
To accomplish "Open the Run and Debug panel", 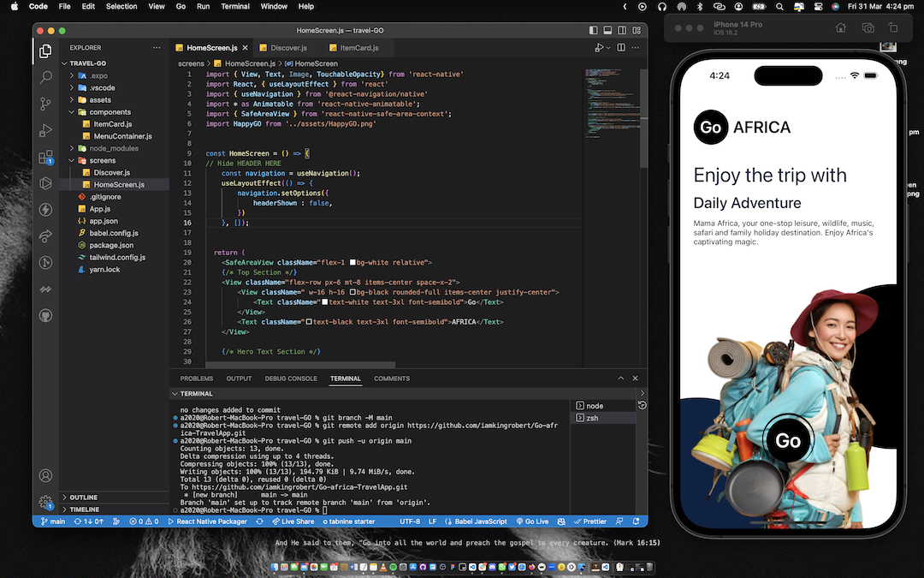I will (x=45, y=132).
